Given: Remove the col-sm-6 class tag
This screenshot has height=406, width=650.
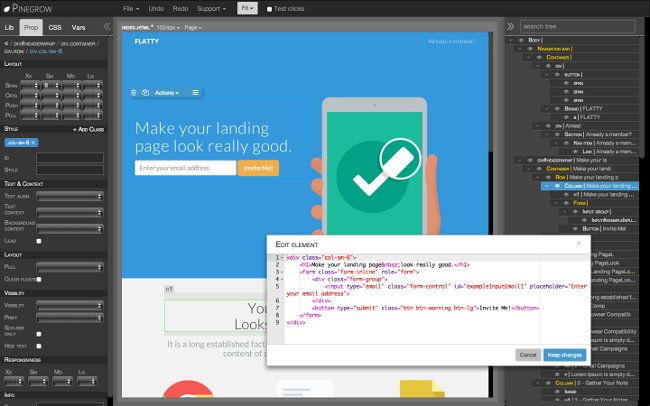Looking at the screenshot, I should 33,143.
